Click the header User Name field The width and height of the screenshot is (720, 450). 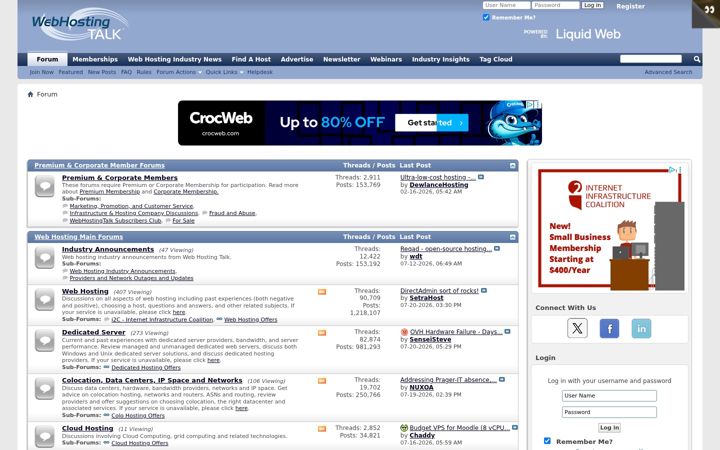[x=506, y=5]
